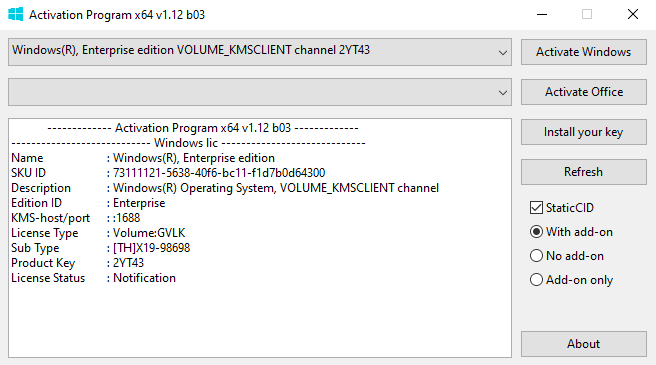Click the Product Key 2YT43 line
656x365 pixels.
click(77, 263)
